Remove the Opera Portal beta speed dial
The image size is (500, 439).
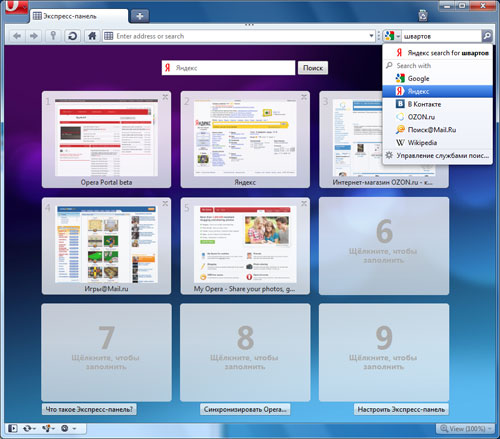165,97
